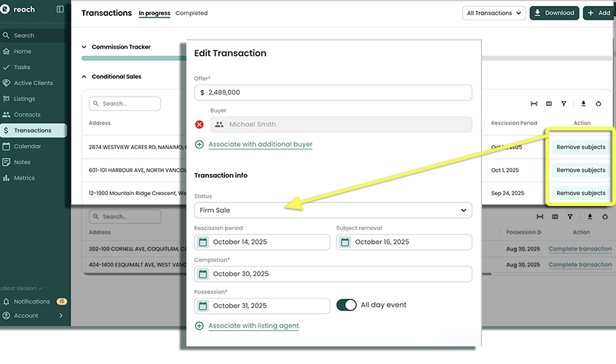Open the Completion date calendar icon
The image size is (616, 364).
204,274
